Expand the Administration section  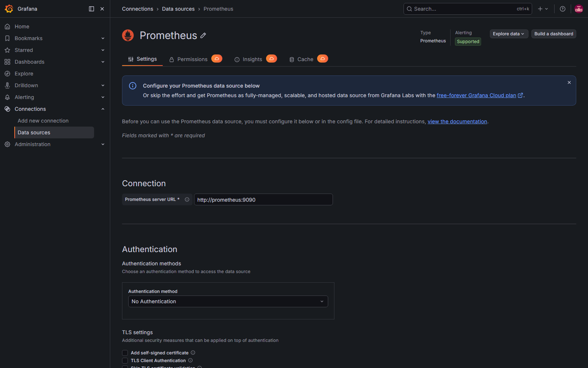tap(103, 144)
